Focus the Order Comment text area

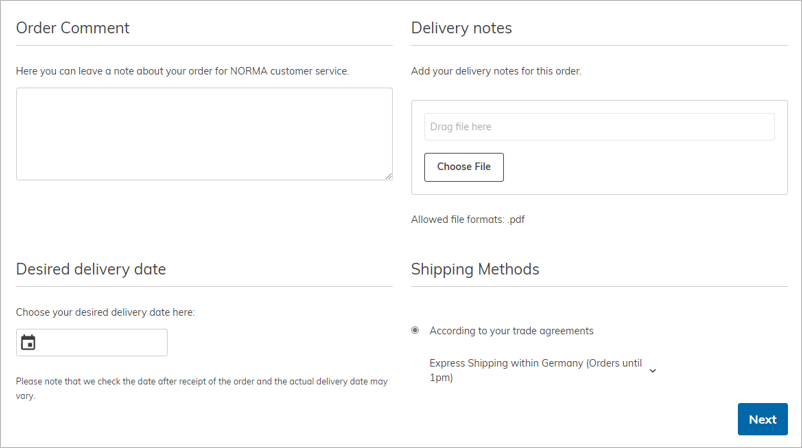coord(204,134)
